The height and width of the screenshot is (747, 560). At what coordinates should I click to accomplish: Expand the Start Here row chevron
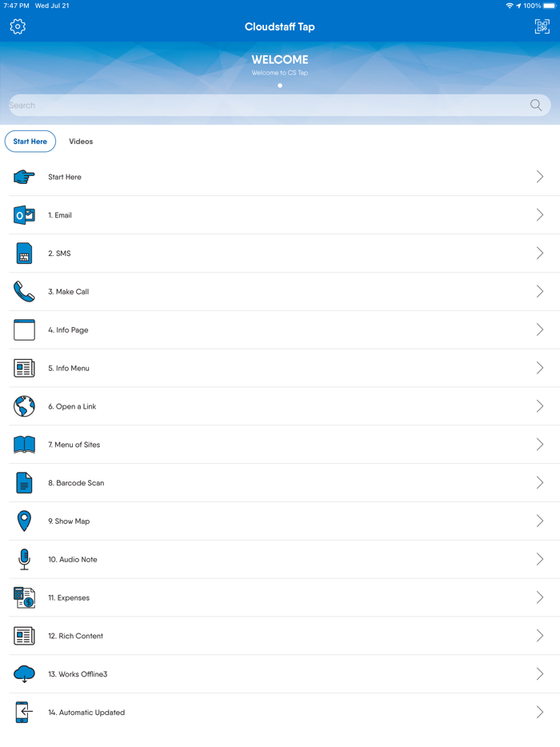click(x=539, y=177)
